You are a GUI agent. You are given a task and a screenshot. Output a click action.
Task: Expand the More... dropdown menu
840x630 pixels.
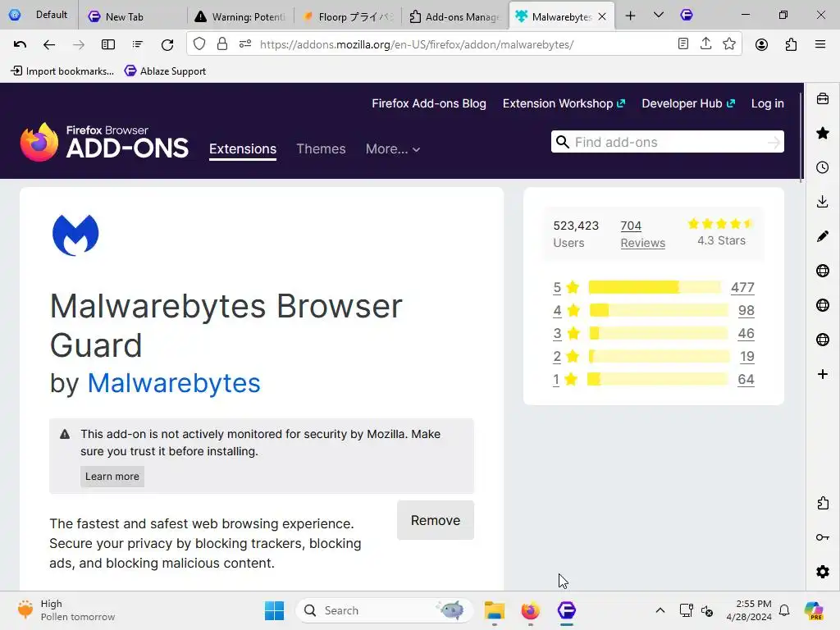click(x=393, y=149)
